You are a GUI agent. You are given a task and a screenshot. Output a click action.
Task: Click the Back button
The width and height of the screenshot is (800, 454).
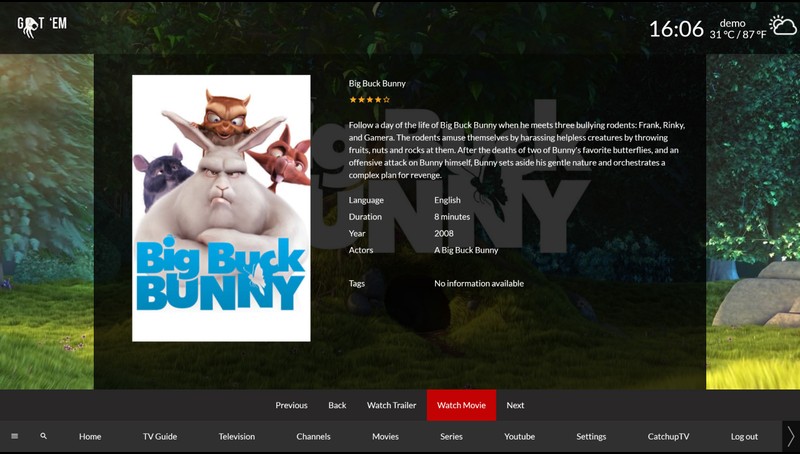(x=337, y=405)
